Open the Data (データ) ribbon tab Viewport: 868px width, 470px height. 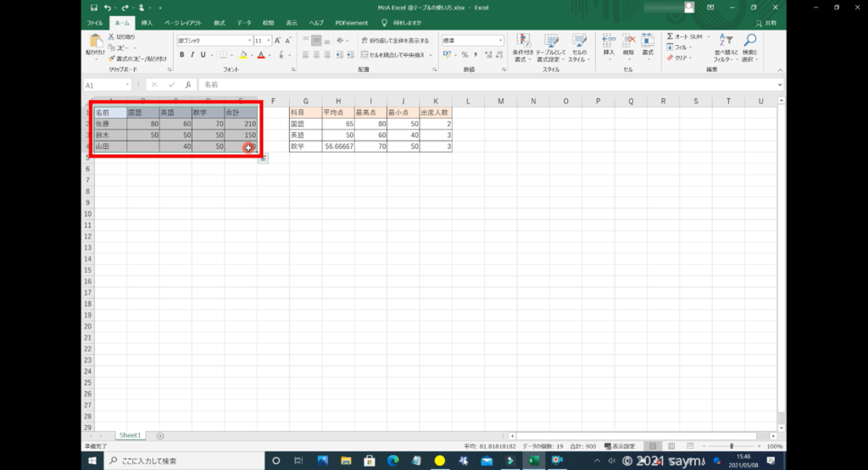tap(244, 23)
